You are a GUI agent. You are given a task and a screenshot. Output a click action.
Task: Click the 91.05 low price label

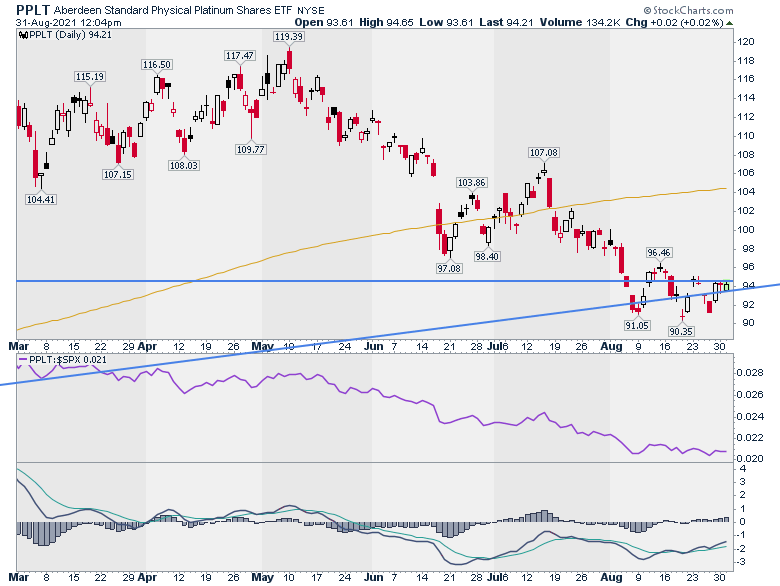pos(637,325)
